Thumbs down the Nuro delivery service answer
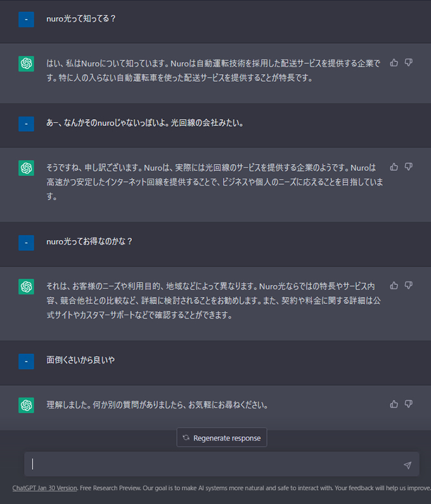This screenshot has width=431, height=504. point(408,63)
